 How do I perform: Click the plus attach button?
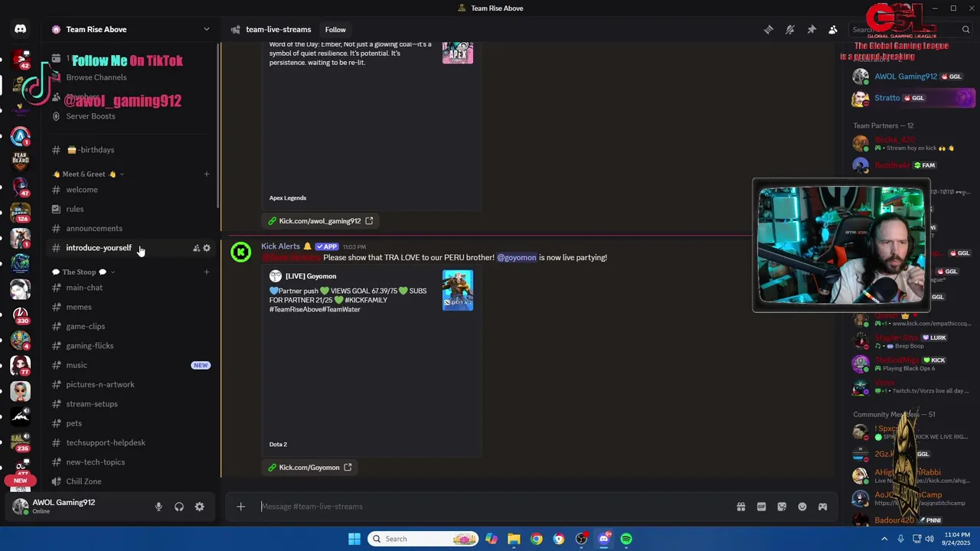point(240,507)
